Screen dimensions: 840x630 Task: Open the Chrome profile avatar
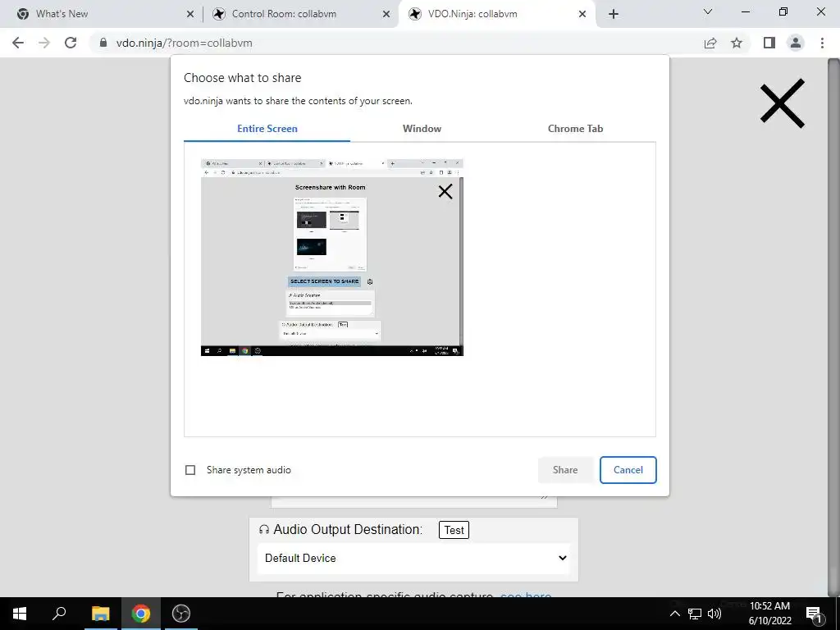point(796,43)
